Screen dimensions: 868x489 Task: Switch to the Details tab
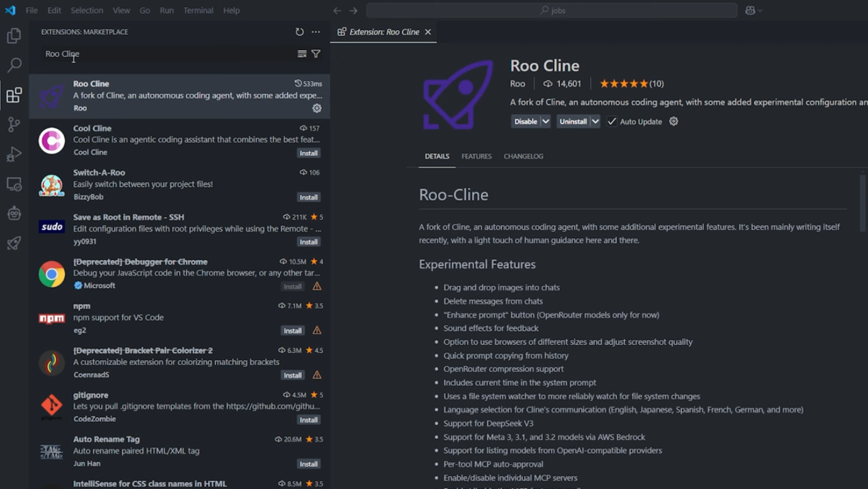437,156
